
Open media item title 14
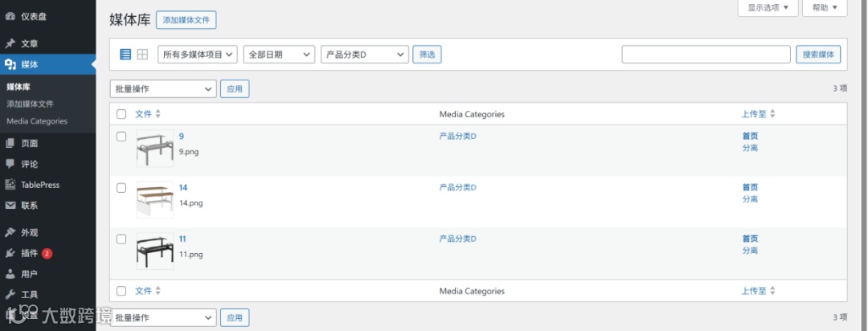tap(183, 188)
